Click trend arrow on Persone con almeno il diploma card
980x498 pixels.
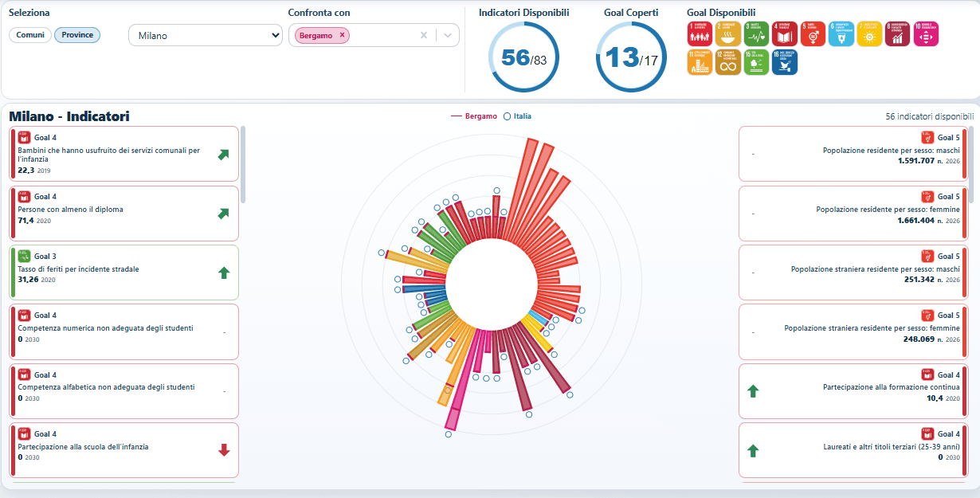tap(224, 214)
